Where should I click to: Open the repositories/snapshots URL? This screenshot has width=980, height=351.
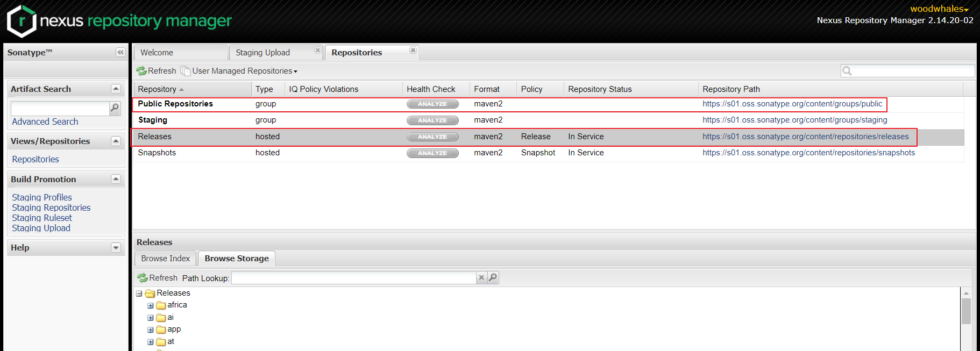click(809, 153)
